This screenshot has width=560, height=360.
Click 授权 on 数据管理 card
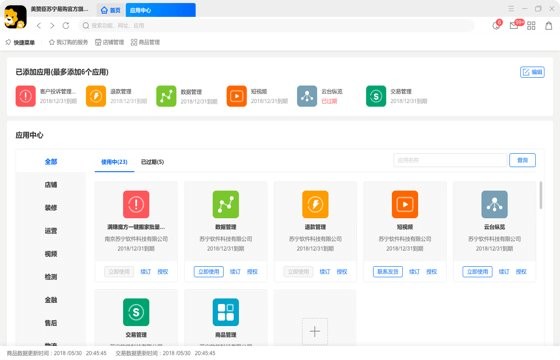[252, 272]
